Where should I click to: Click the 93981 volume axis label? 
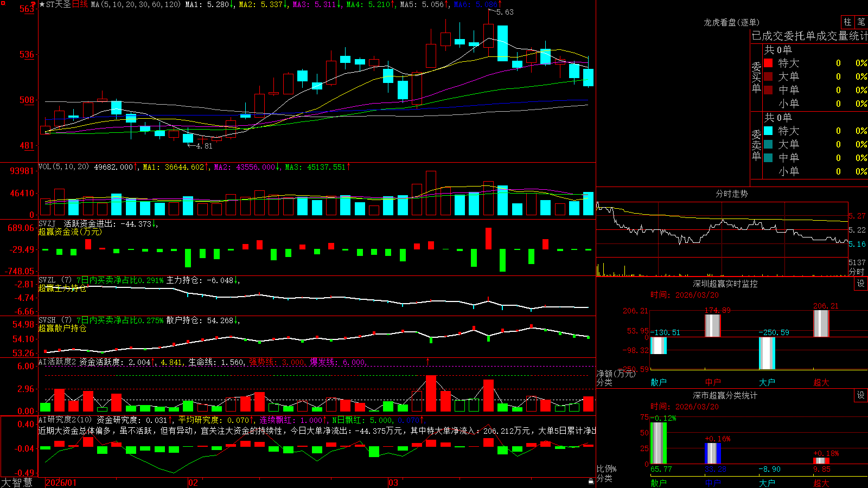(x=22, y=171)
